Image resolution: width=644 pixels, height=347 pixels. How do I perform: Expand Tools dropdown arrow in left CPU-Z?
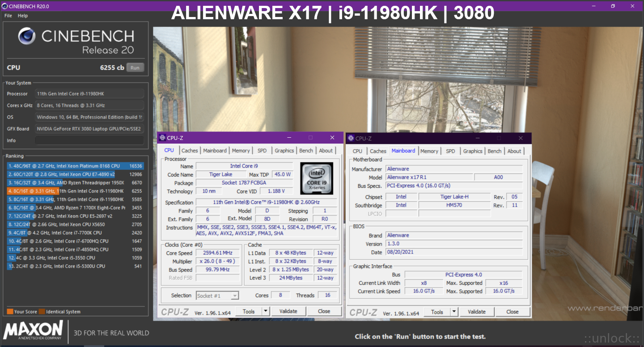(266, 311)
